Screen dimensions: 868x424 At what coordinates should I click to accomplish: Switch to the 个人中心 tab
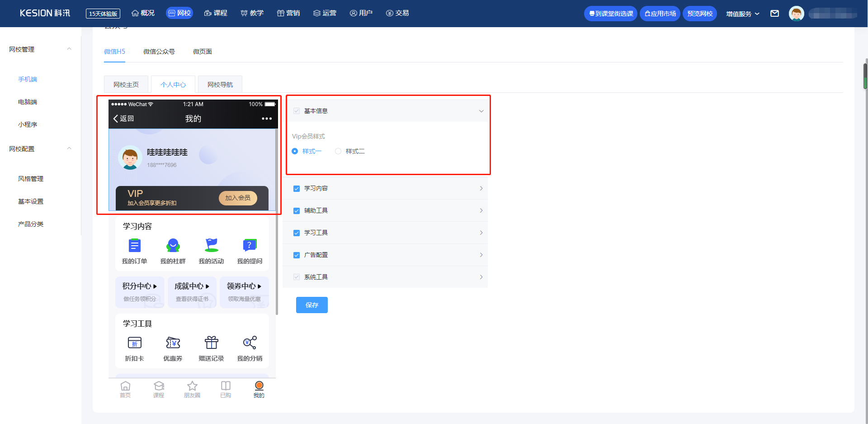tap(173, 85)
